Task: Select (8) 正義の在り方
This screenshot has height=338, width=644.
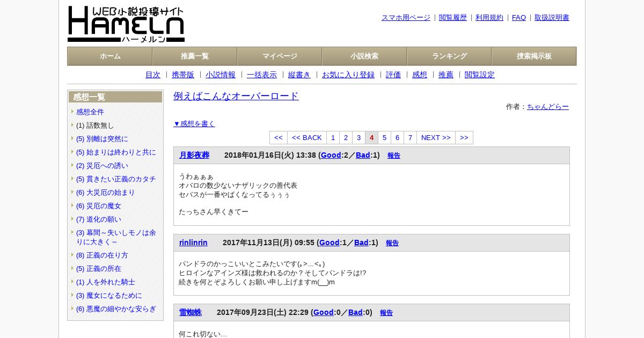Action: click(102, 255)
